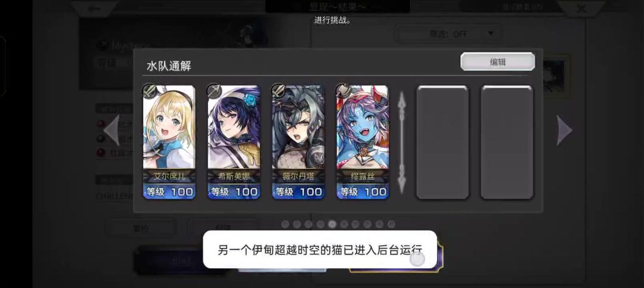644x288 pixels.
Task: Select the highlighted fifth page dot
Action: (x=332, y=224)
